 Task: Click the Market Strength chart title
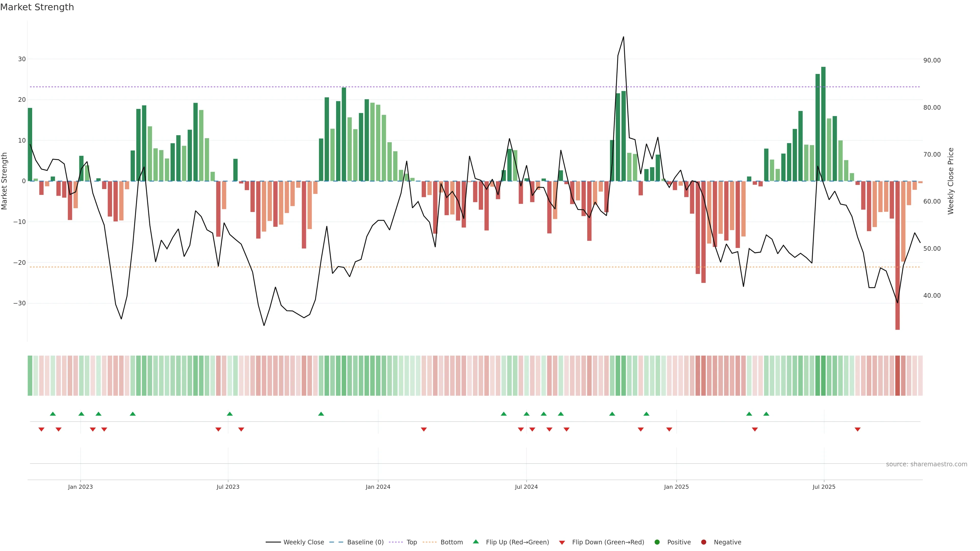(37, 7)
